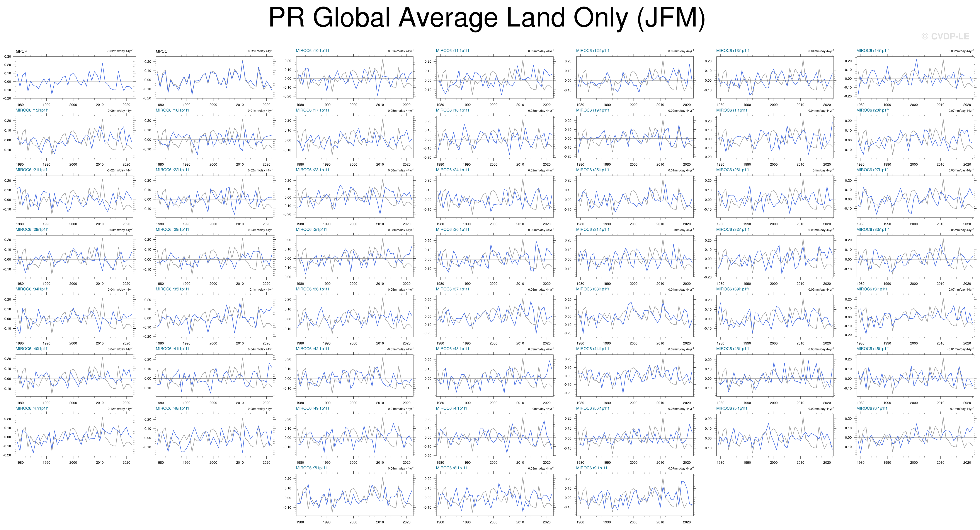Select the MIROC6 r1i1p1f1 title

click(732, 110)
